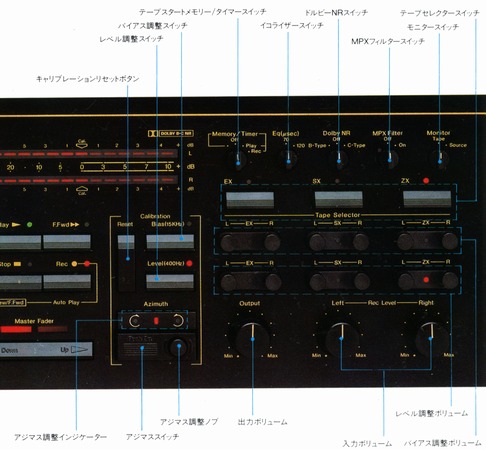The width and height of the screenshot is (486, 450).
Task: Click the Rec transport button
Action: (67, 282)
